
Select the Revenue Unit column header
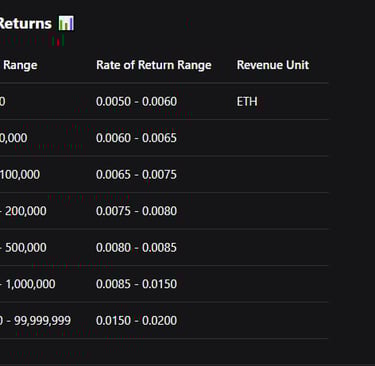pos(273,65)
